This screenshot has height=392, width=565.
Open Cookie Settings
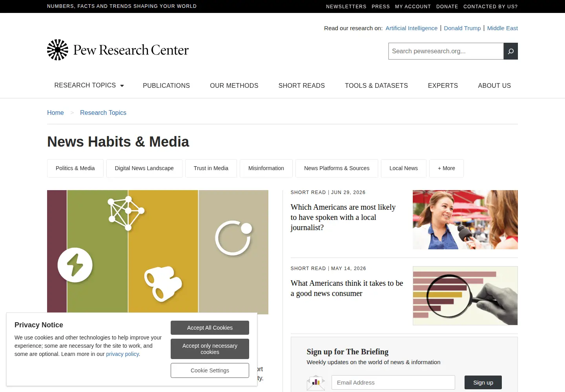coord(210,370)
